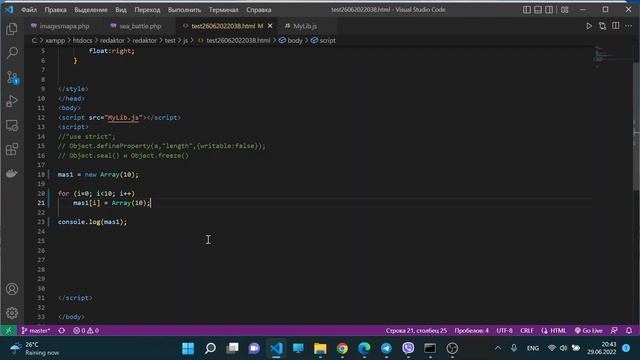Split the editor to the right
Screen dimensions: 640x360
pos(616,26)
